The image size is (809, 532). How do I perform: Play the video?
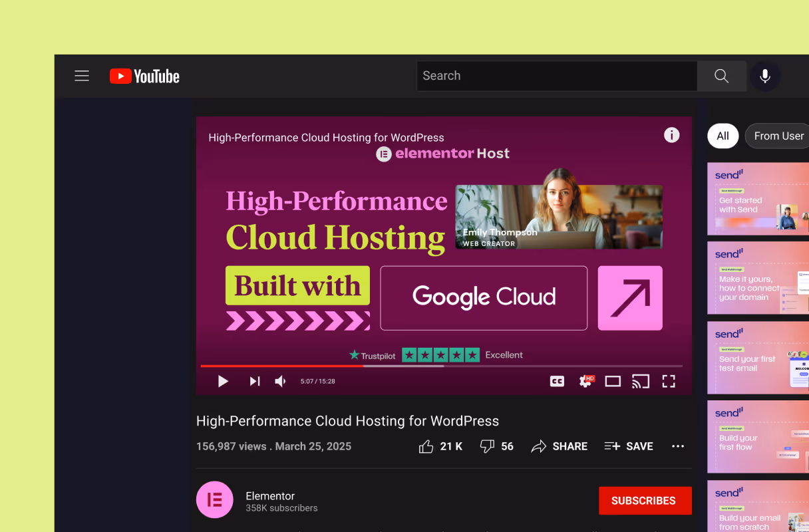(x=223, y=381)
